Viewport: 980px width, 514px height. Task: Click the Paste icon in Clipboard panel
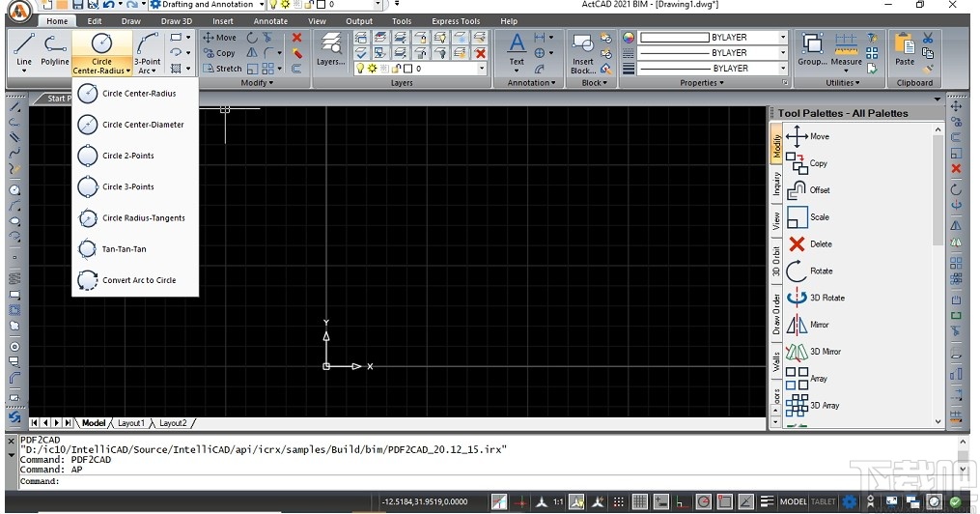click(x=905, y=50)
